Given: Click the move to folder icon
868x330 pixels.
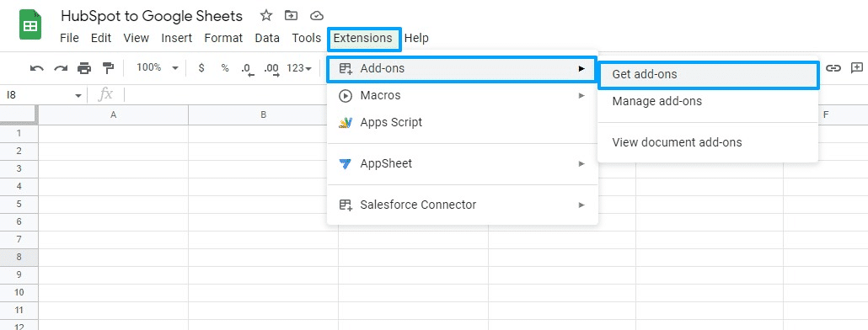Looking at the screenshot, I should point(292,15).
